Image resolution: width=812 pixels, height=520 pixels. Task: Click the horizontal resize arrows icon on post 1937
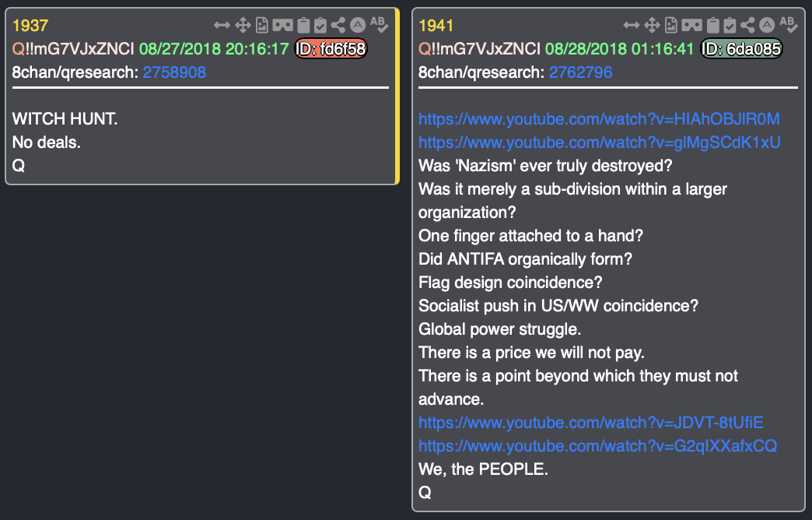pos(222,25)
